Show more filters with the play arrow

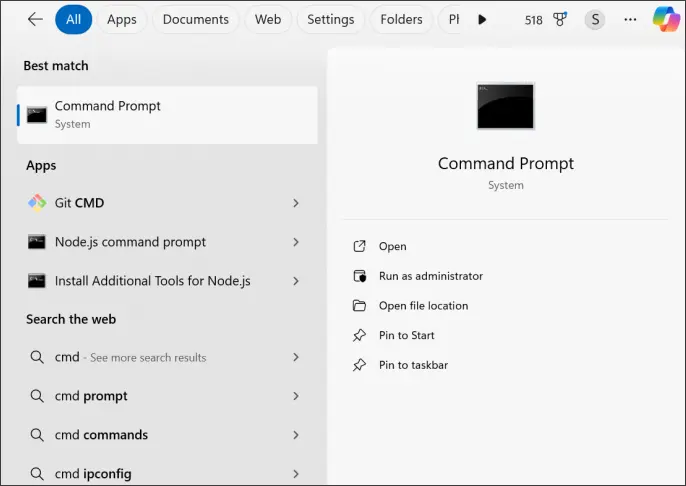(482, 19)
